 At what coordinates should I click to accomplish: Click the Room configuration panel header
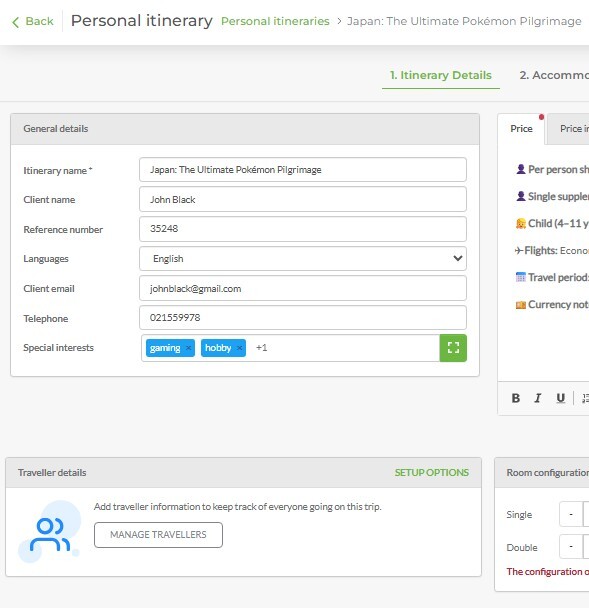(x=542, y=473)
